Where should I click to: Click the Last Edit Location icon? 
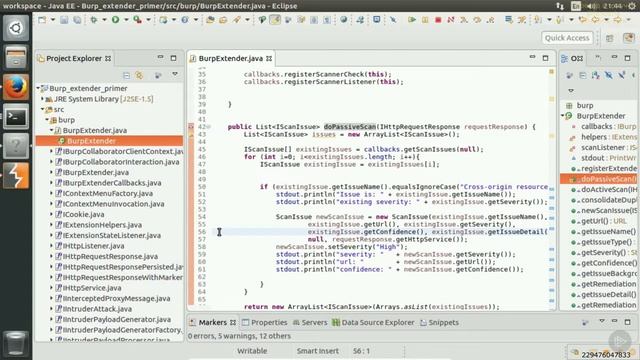coord(582,20)
